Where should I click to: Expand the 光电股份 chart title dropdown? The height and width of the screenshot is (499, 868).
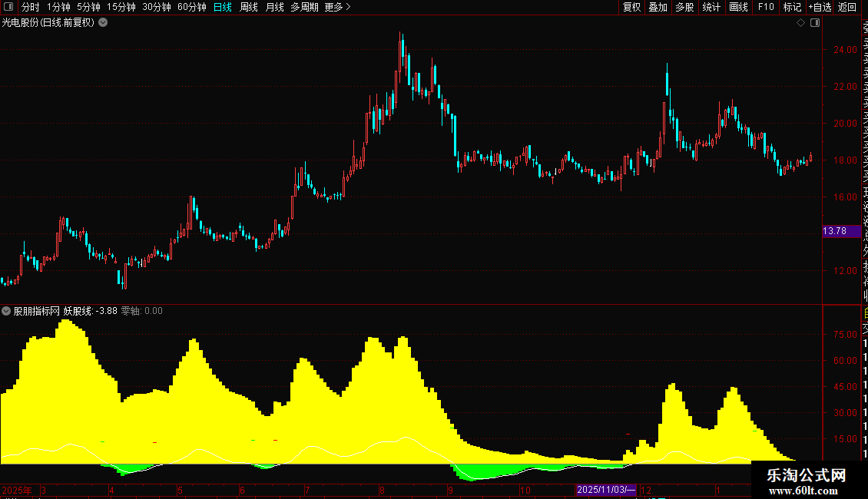click(103, 23)
